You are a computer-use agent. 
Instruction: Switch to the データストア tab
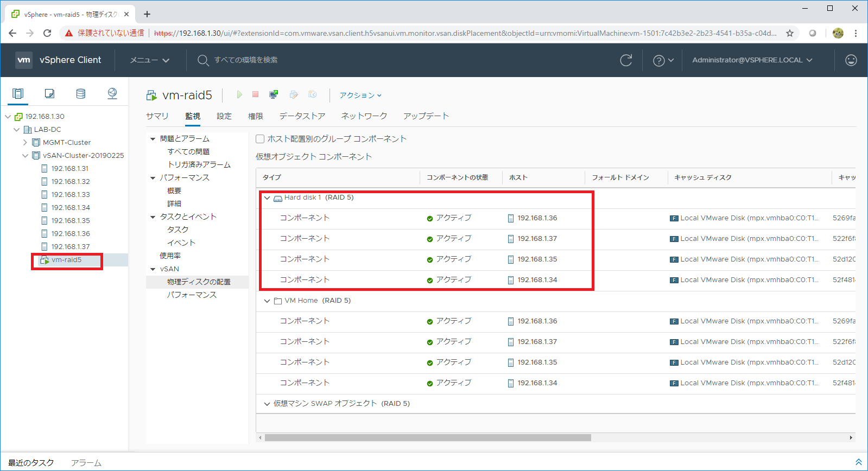pyautogui.click(x=302, y=116)
